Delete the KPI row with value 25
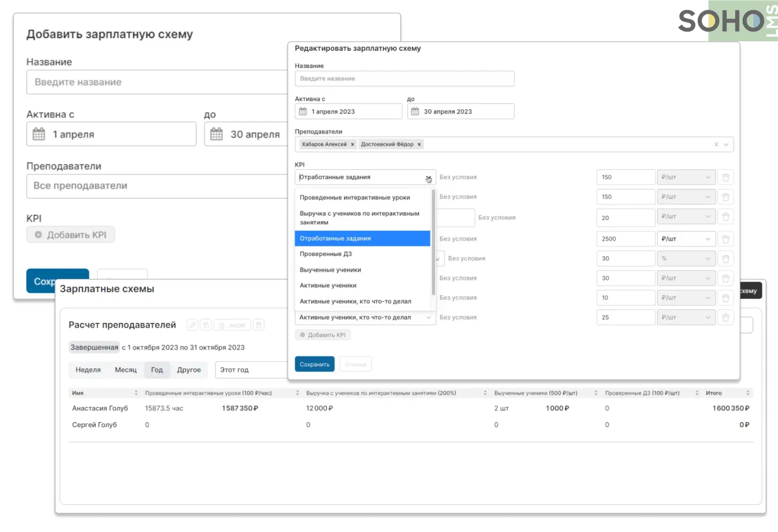The height and width of the screenshot is (532, 778). click(x=726, y=317)
